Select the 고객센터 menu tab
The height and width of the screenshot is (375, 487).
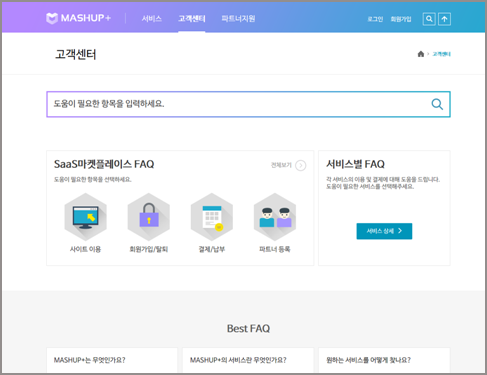192,19
